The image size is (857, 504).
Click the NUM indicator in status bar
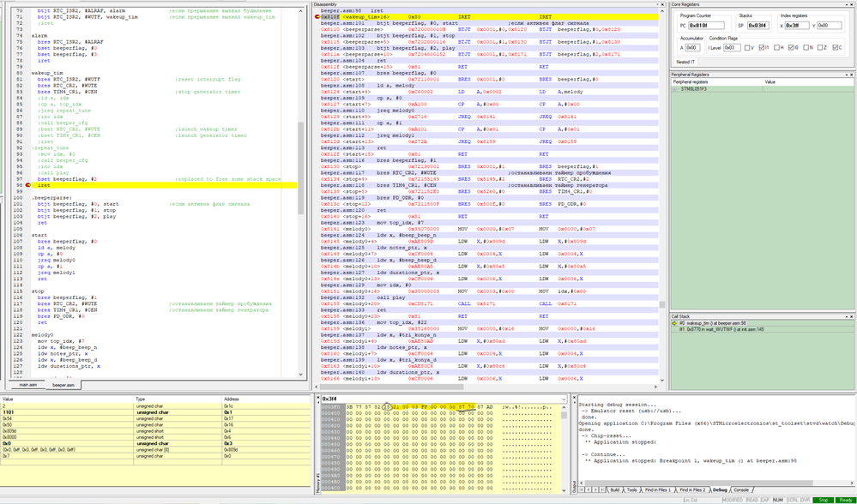[777, 500]
